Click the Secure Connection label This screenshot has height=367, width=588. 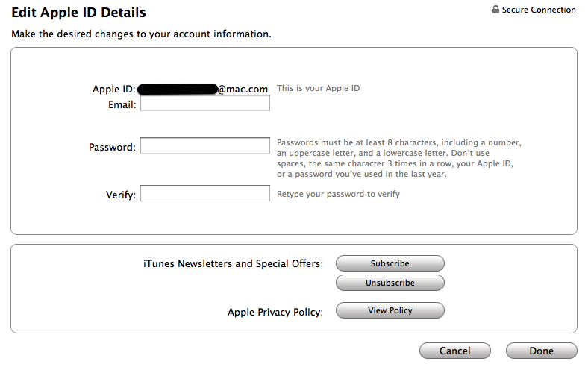(x=539, y=10)
